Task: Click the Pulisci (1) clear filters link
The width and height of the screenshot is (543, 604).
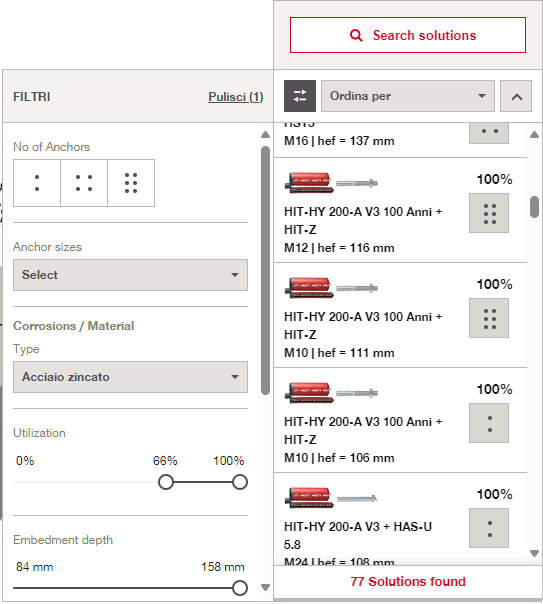Action: pos(236,97)
